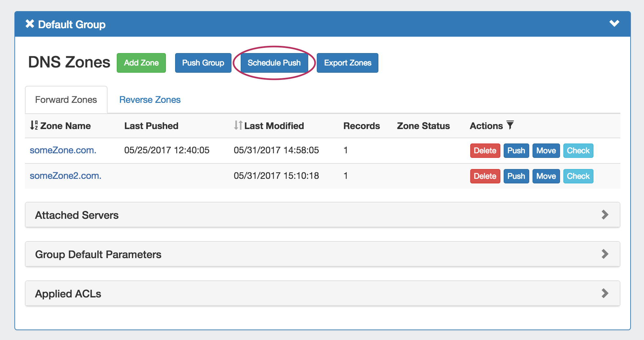Click the Export Zones button

[x=347, y=63]
